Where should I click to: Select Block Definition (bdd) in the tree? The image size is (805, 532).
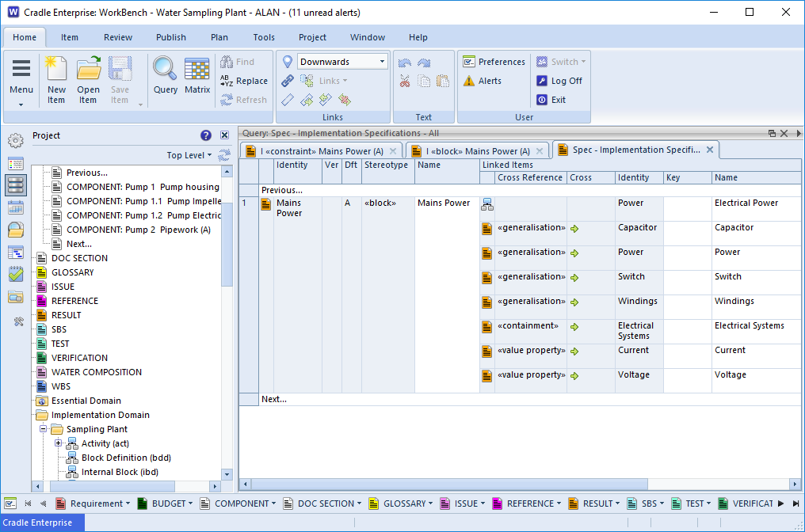pos(126,458)
